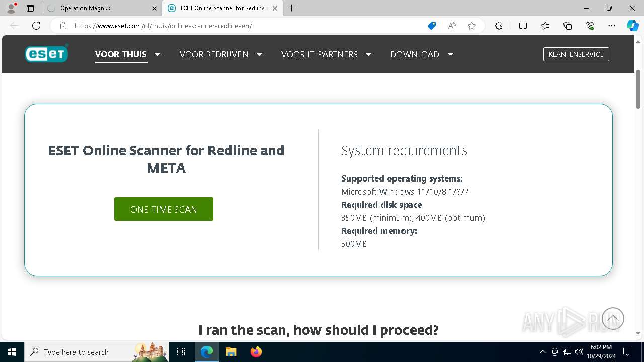Viewport: 644px width, 362px height.
Task: Click the text 350MB (minimum), 400MB (optimum)
Action: click(413, 218)
